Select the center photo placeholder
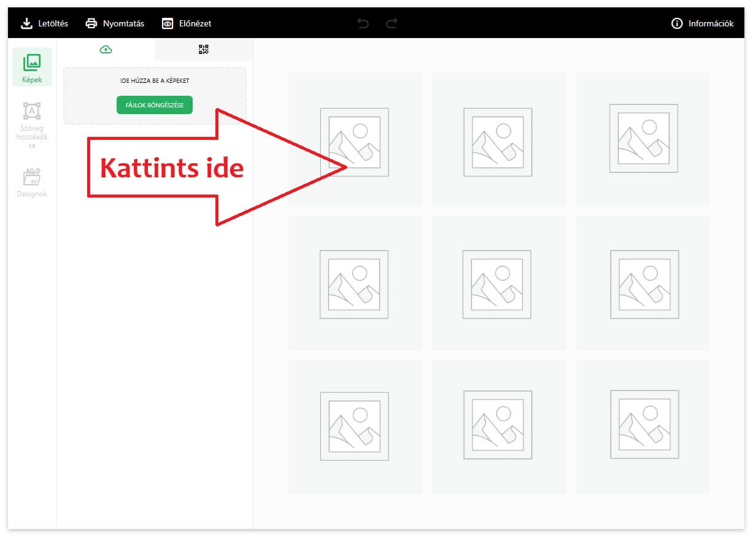 pos(498,284)
